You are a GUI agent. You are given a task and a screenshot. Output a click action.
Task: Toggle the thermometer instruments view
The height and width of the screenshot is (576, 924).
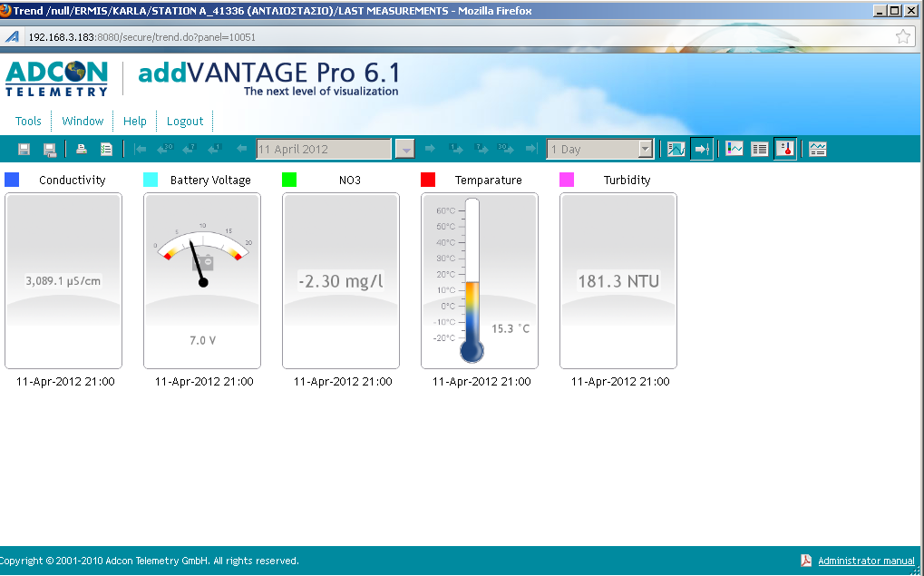point(785,149)
